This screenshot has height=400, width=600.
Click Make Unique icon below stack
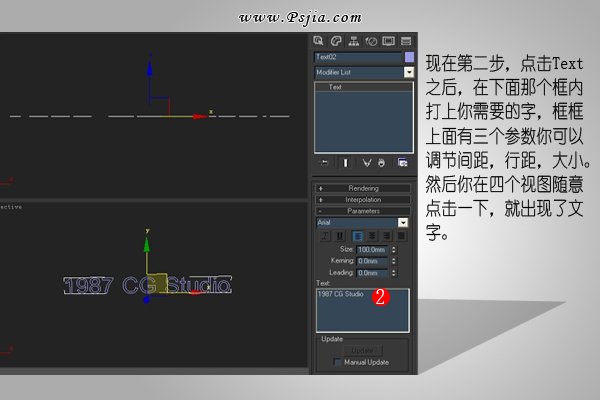coord(367,162)
